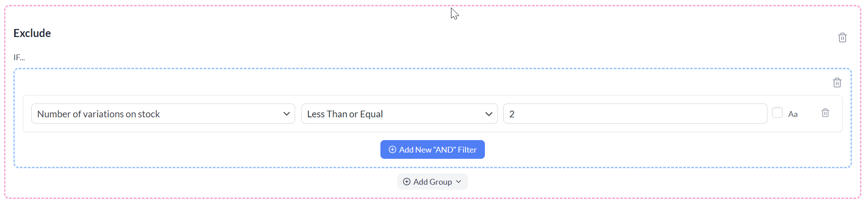Click the circled plus icon beside Add Group

[406, 182]
